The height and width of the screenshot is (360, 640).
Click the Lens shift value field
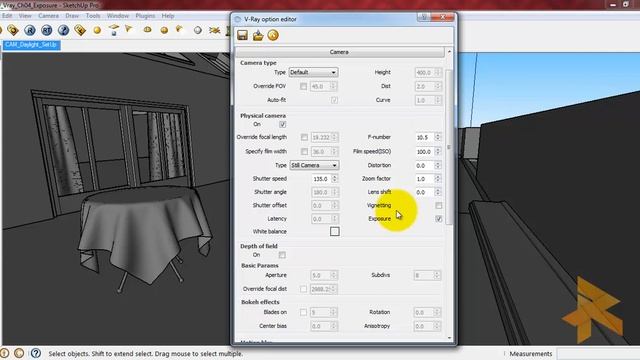click(x=425, y=192)
